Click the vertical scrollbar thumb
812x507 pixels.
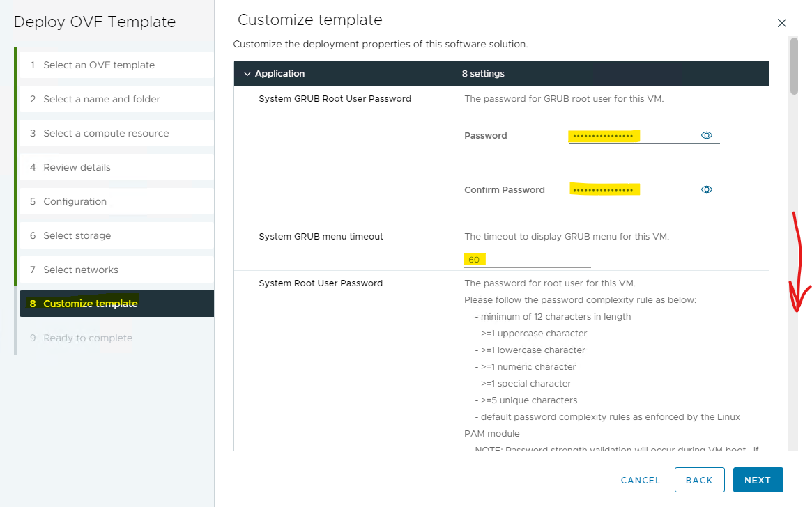794,65
